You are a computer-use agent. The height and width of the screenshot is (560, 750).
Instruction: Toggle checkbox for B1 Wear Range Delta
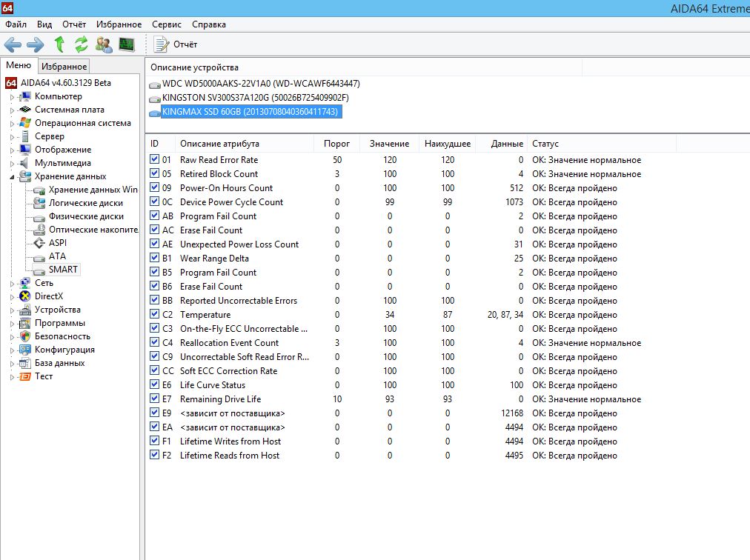(x=154, y=258)
